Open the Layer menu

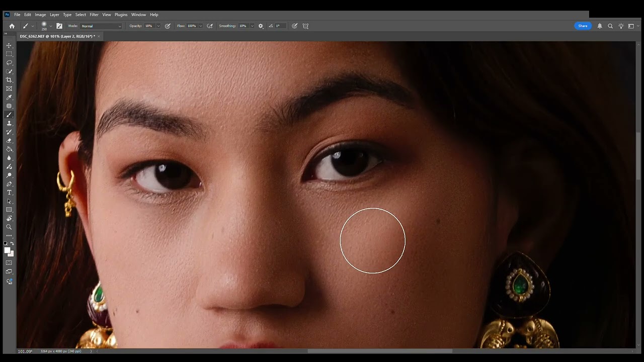pos(54,15)
